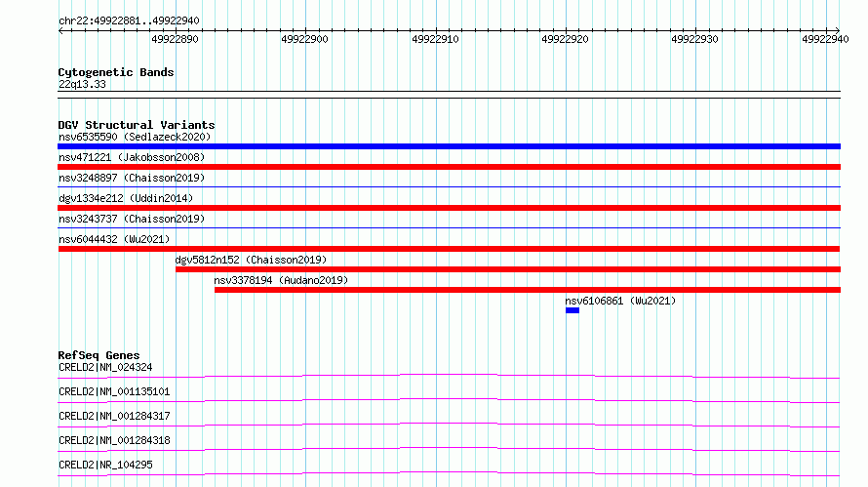868x487 pixels.
Task: Select transcript CRELD2|NM_001284317 label
Action: [114, 416]
